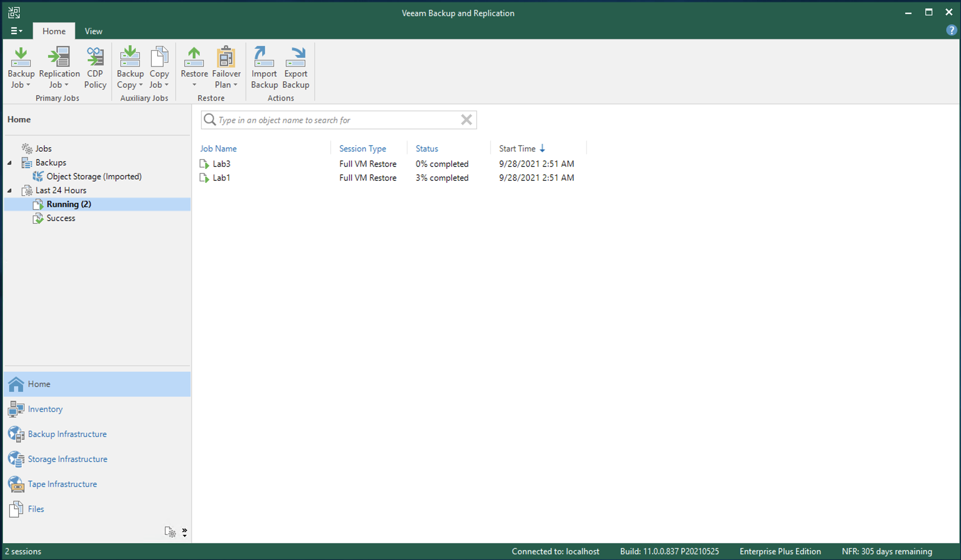Click the Storage Infrastructure icon
Screen dimensions: 961x560
16,459
